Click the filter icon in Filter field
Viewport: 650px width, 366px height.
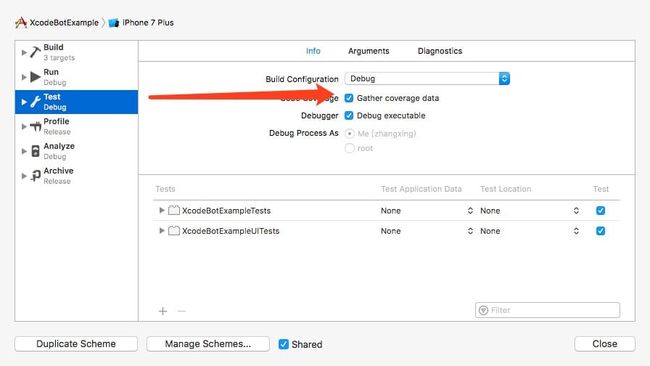(483, 310)
